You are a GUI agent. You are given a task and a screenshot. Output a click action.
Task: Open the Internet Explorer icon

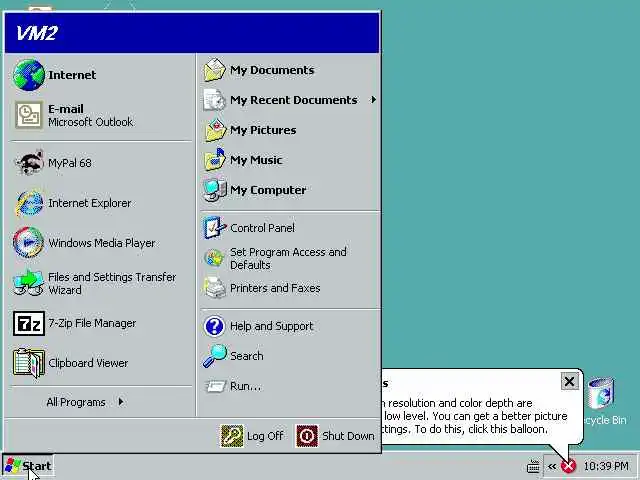click(29, 203)
